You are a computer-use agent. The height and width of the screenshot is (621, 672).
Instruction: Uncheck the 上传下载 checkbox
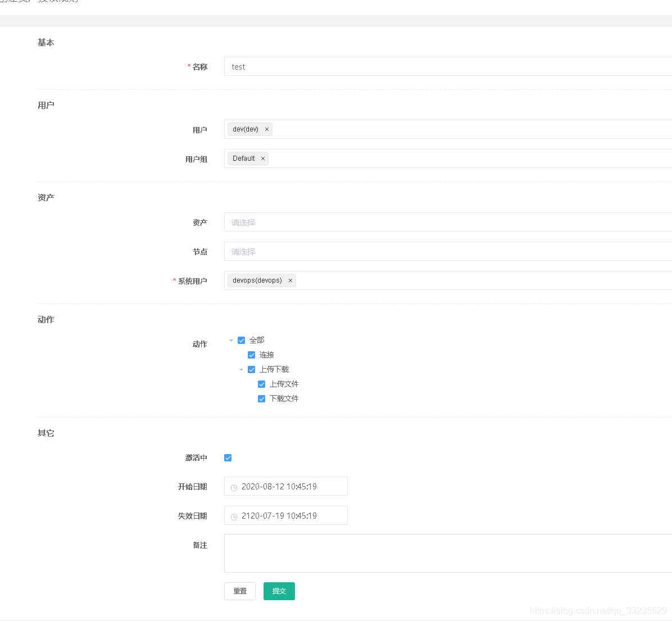coord(252,369)
